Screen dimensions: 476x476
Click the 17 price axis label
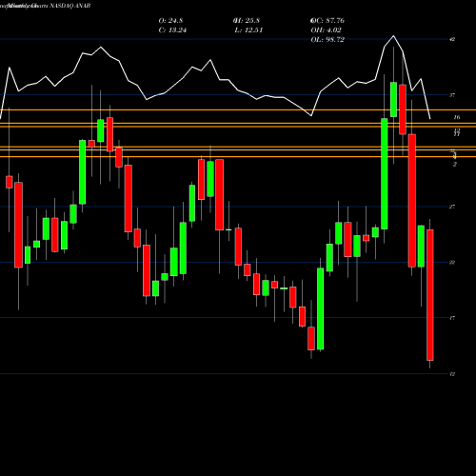(452, 318)
